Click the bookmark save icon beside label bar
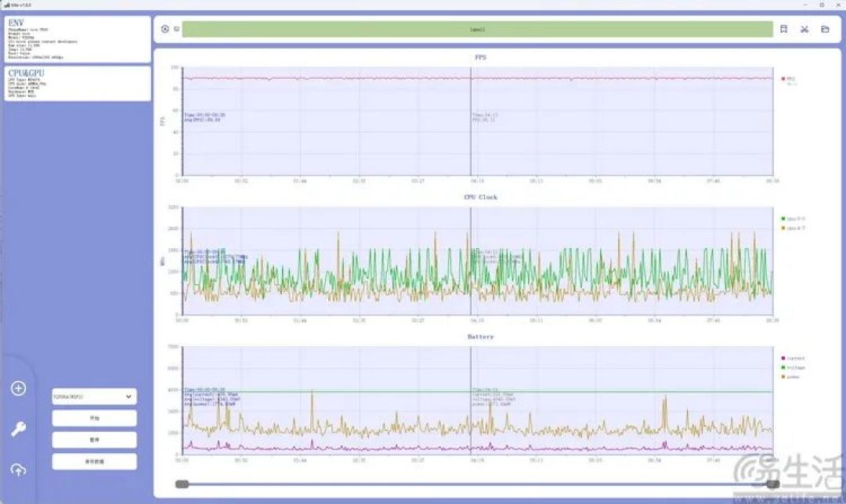 [x=784, y=29]
